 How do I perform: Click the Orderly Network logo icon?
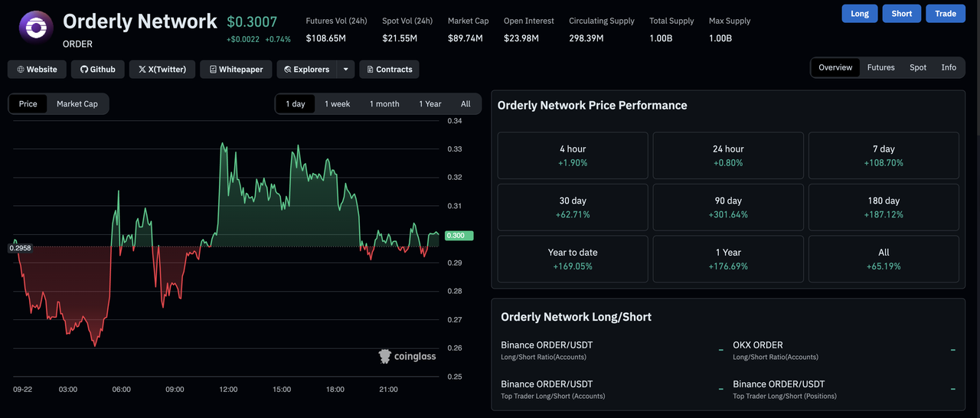pos(36,29)
